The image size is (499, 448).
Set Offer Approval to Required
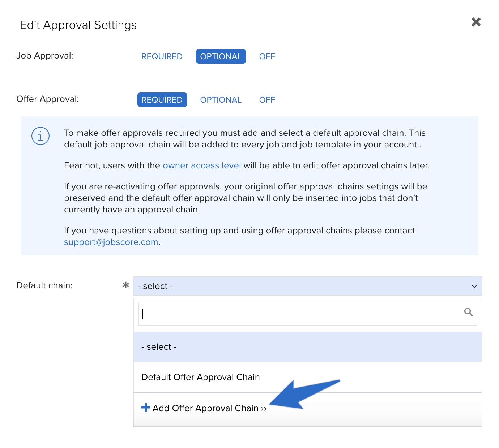coord(162,100)
